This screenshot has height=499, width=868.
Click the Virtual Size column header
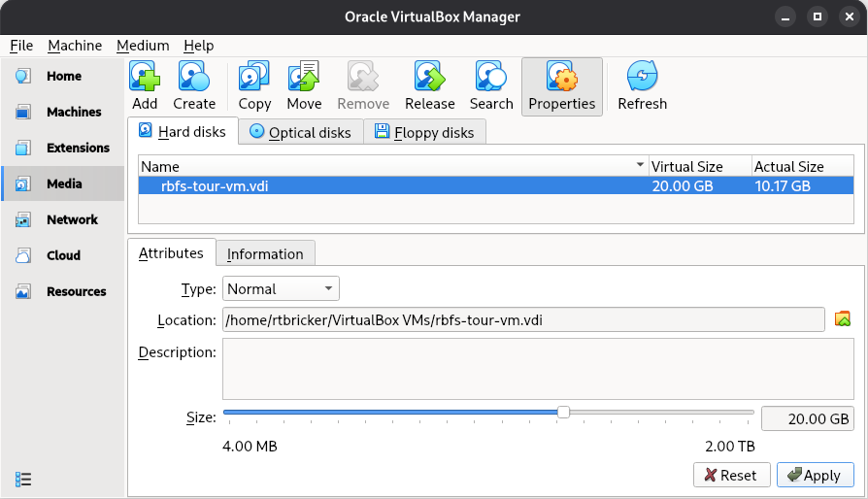coord(700,167)
